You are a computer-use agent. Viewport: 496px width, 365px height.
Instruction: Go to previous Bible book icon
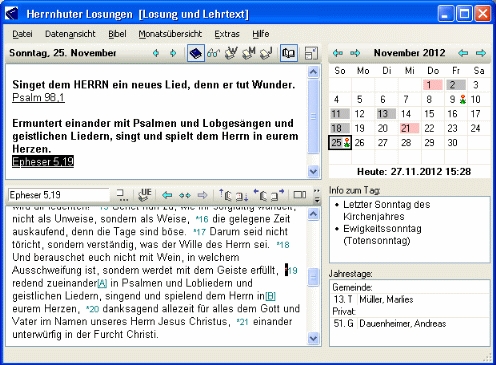[260, 195]
